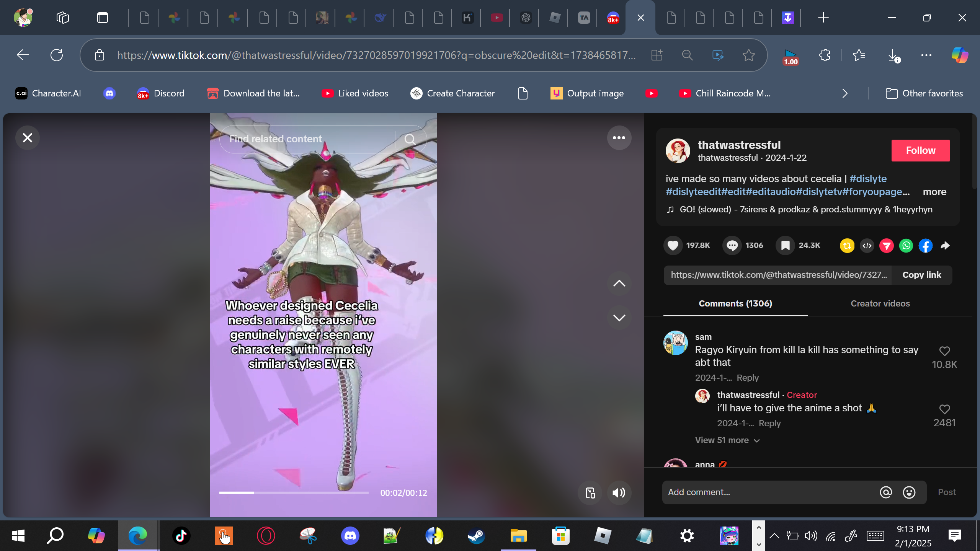980x551 pixels.
Task: Click the yellow repost icon
Action: (847, 246)
